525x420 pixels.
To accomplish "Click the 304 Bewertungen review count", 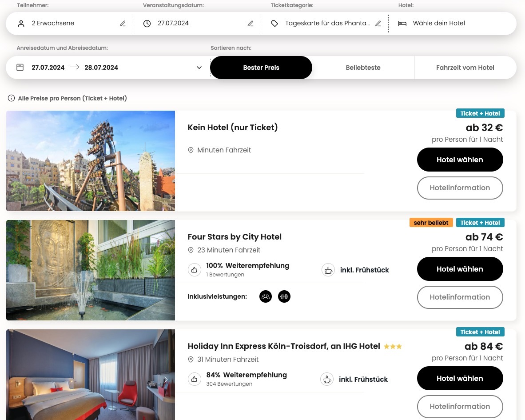I will click(229, 384).
